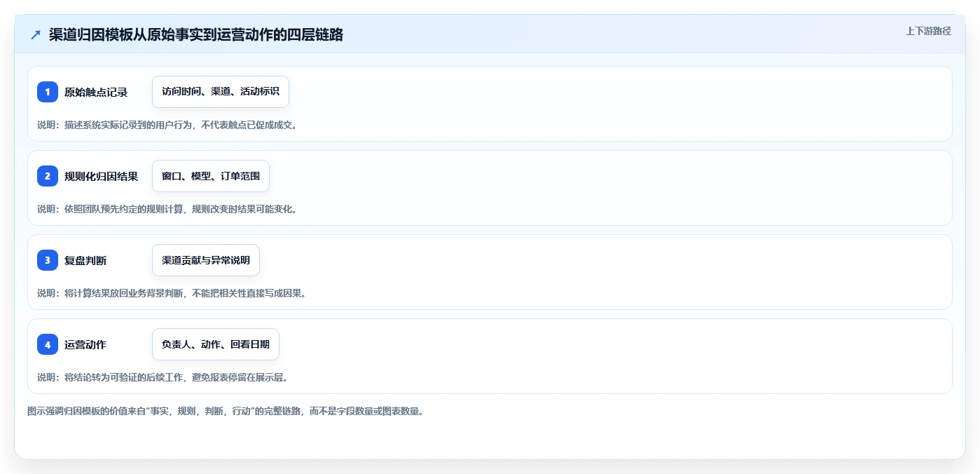Image resolution: width=980 pixels, height=474 pixels.
Task: Click the note about 将计算结果放回业务背景判断
Action: click(172, 293)
